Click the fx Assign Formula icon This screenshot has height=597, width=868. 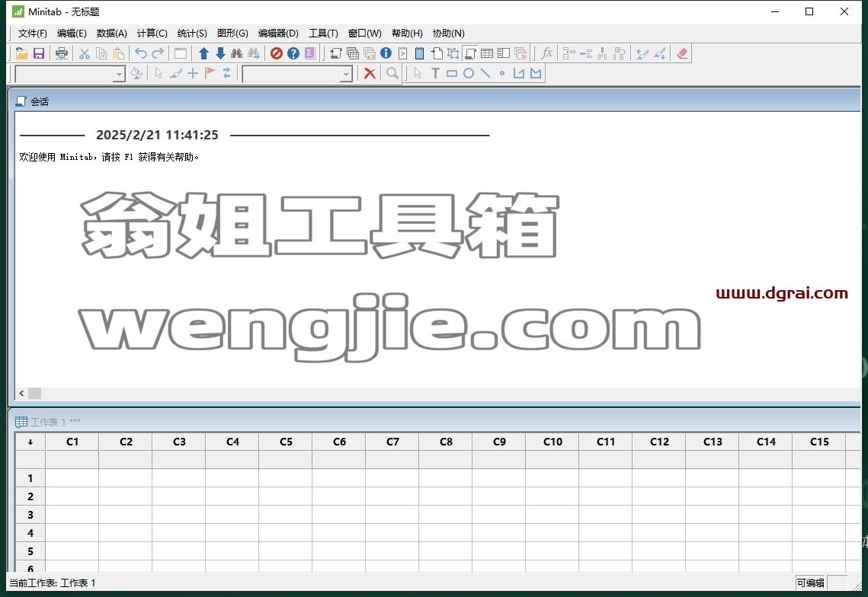(547, 53)
